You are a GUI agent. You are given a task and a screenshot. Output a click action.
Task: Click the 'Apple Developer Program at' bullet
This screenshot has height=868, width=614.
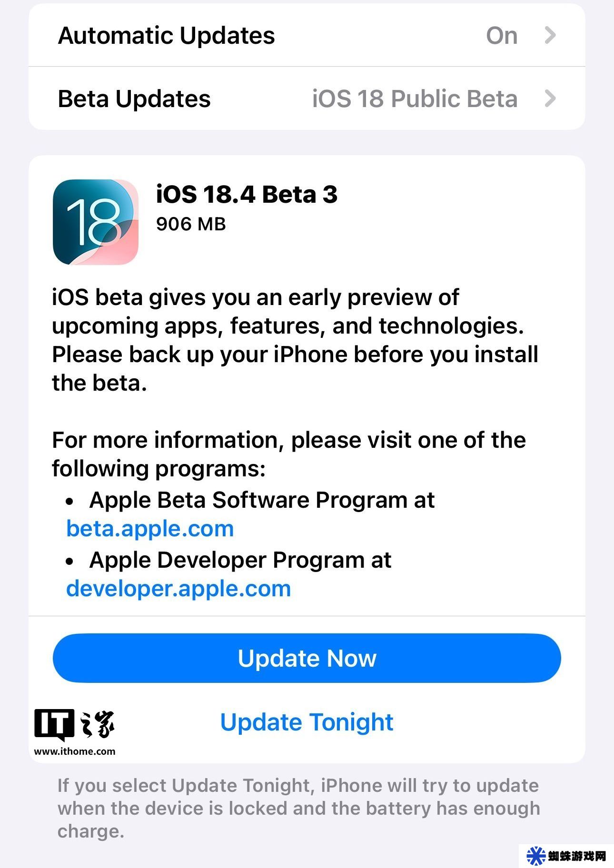(x=240, y=560)
